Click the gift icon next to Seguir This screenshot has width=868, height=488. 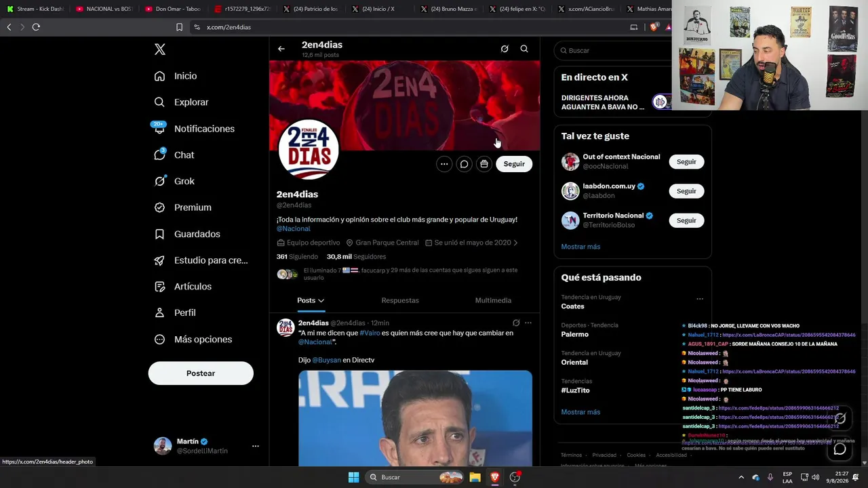tap(484, 164)
